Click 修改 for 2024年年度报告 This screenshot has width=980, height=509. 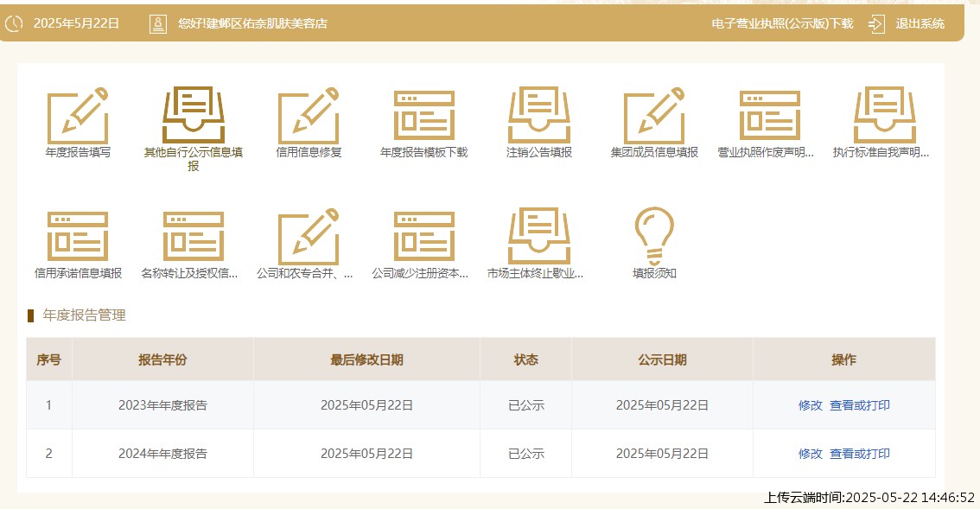(x=810, y=454)
